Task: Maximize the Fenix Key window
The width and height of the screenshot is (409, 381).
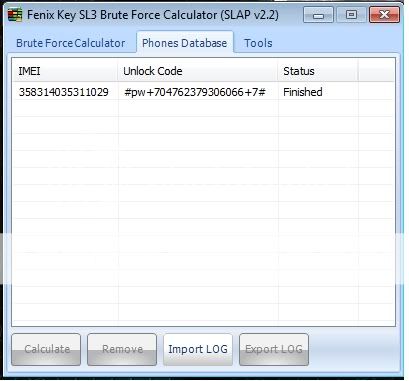Action: [351, 15]
